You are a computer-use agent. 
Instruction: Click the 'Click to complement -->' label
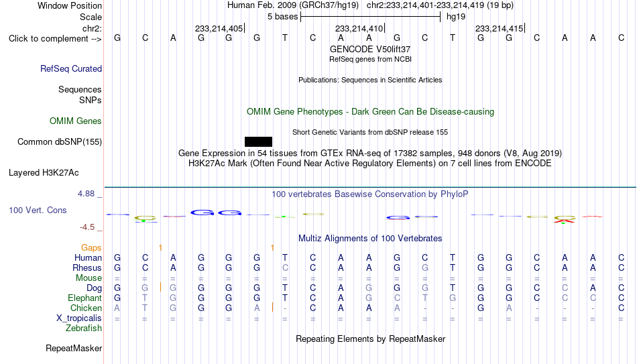(x=55, y=39)
